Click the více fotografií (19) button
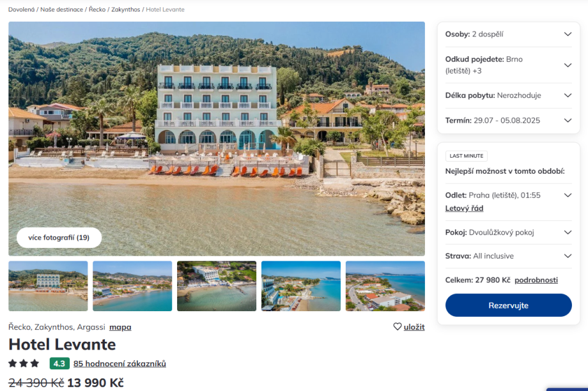The width and height of the screenshot is (588, 391). (59, 238)
